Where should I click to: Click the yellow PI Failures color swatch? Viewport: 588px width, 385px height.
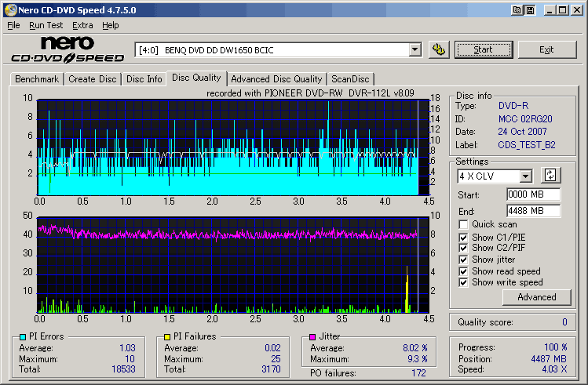167,336
